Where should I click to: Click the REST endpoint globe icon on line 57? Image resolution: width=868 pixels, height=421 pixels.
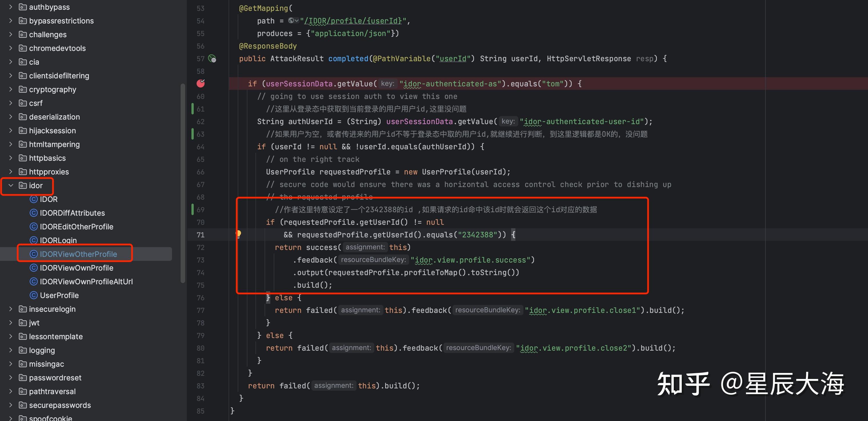click(212, 59)
